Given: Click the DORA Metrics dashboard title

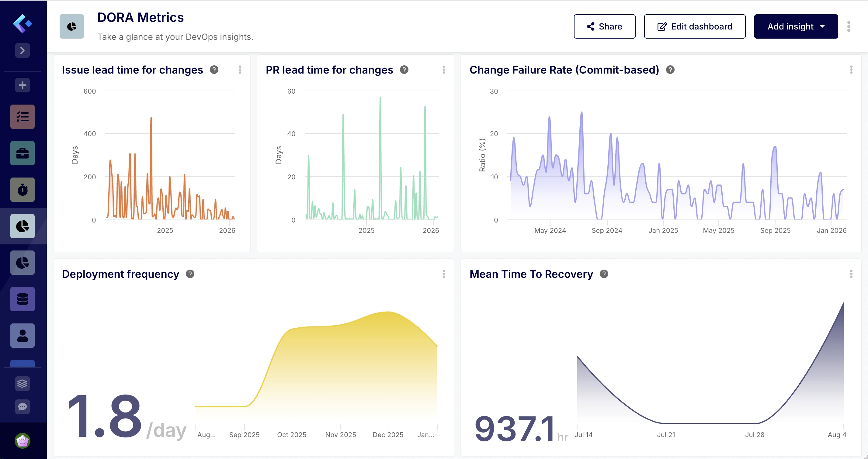Looking at the screenshot, I should coord(141,17).
